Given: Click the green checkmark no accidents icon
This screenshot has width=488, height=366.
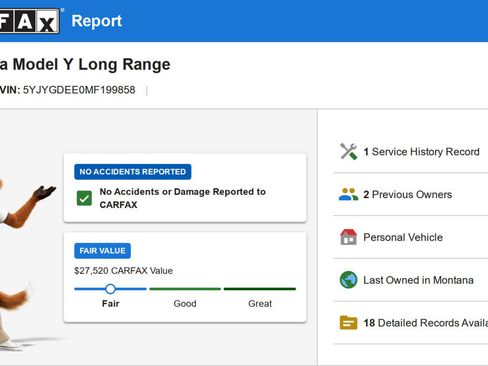Looking at the screenshot, I should pos(84,198).
